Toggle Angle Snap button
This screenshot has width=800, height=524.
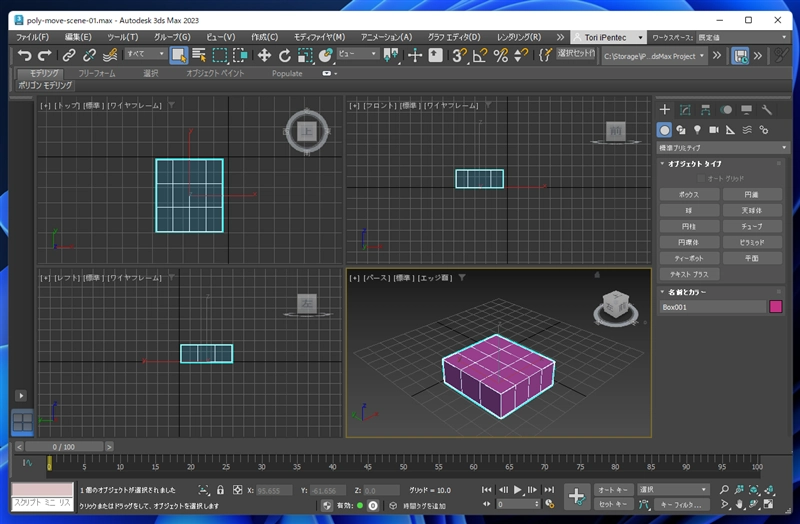point(480,55)
